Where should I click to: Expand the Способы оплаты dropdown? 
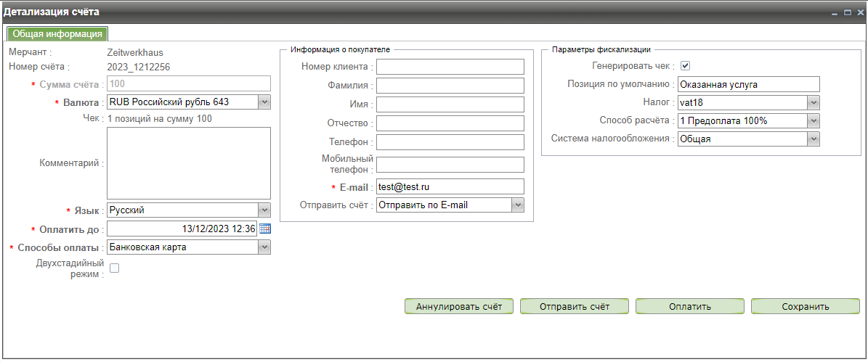click(x=264, y=247)
